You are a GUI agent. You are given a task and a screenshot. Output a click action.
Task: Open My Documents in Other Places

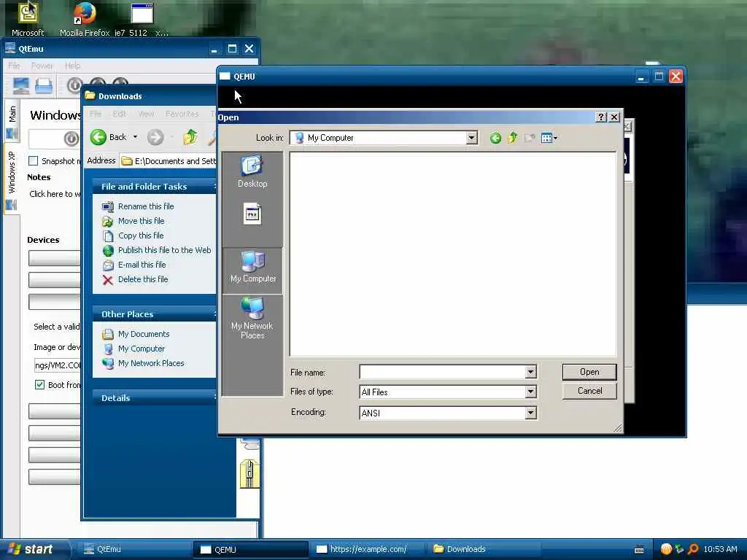tap(144, 334)
